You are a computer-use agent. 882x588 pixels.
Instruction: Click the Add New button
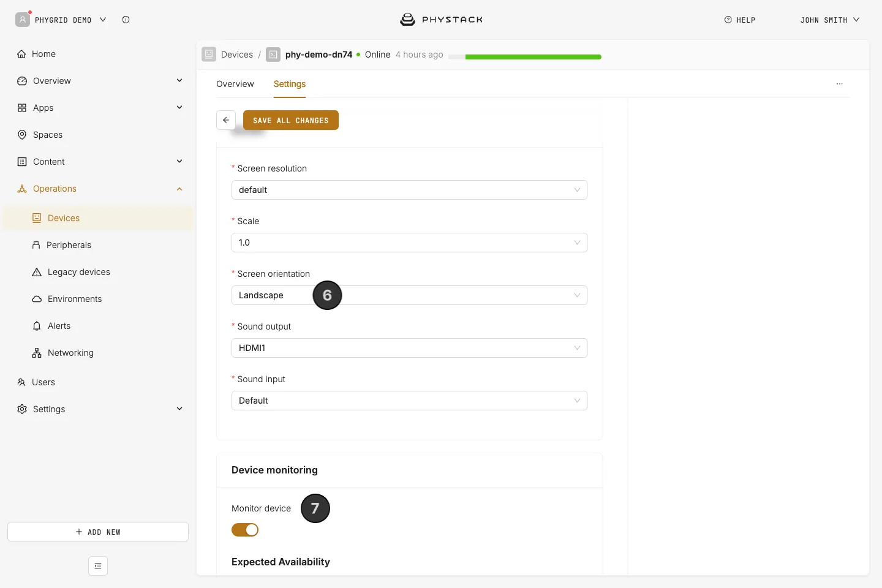[98, 532]
